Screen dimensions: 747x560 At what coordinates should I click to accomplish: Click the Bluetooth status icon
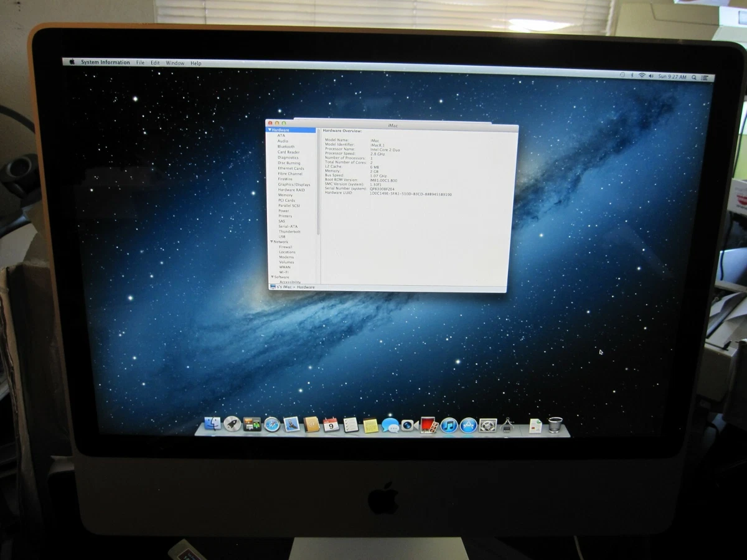[632, 76]
